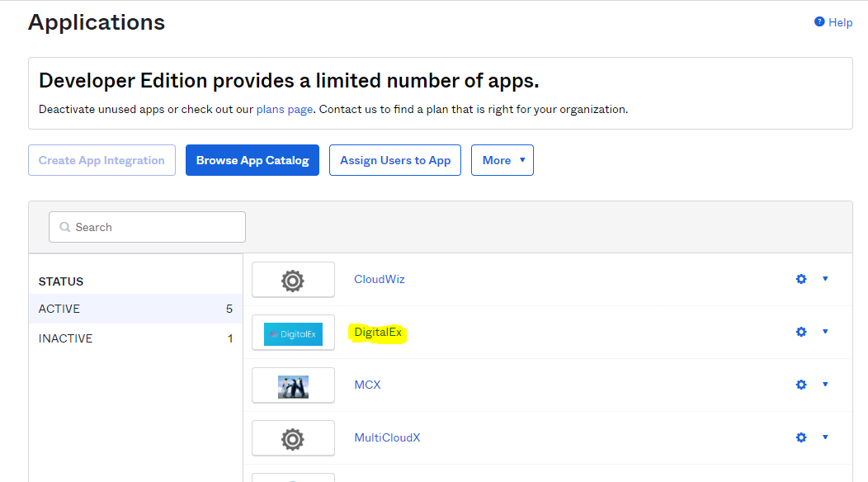Click the application Search field
Screen dimensions: 868x482
[147, 227]
